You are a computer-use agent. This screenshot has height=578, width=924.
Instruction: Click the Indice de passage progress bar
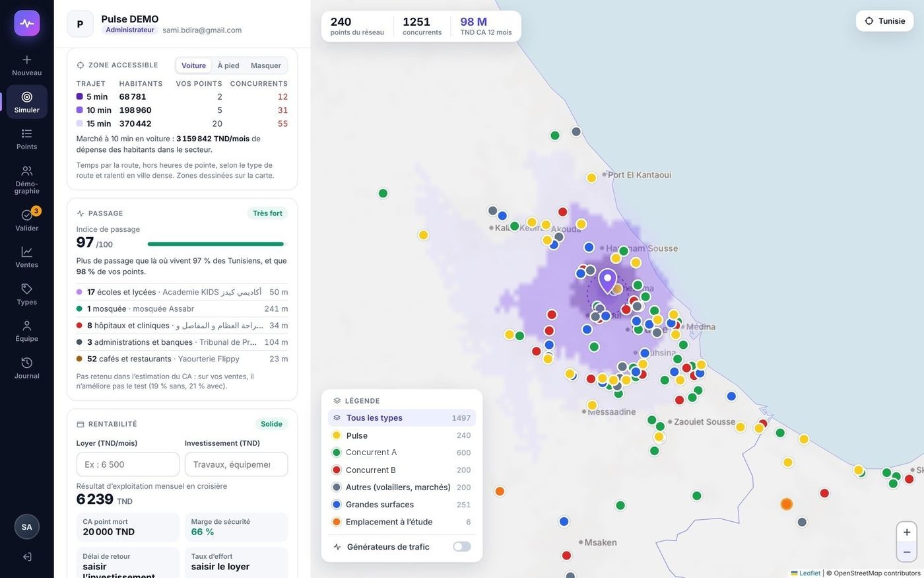[x=218, y=244]
